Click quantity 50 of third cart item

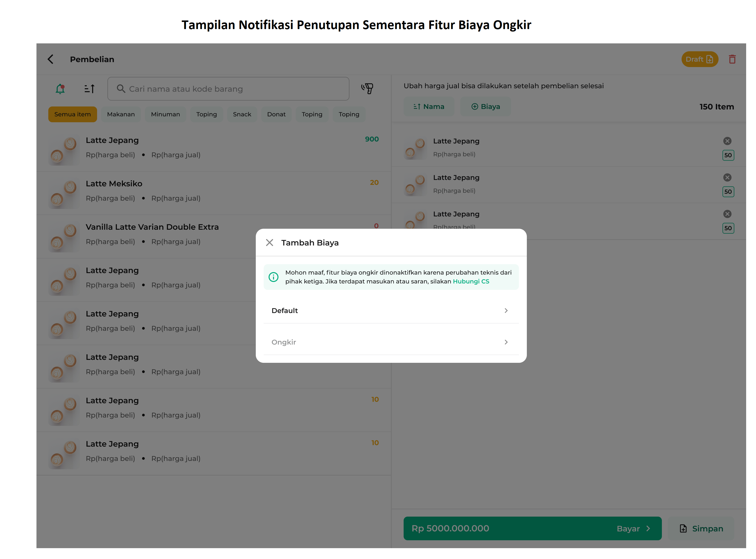tap(728, 228)
